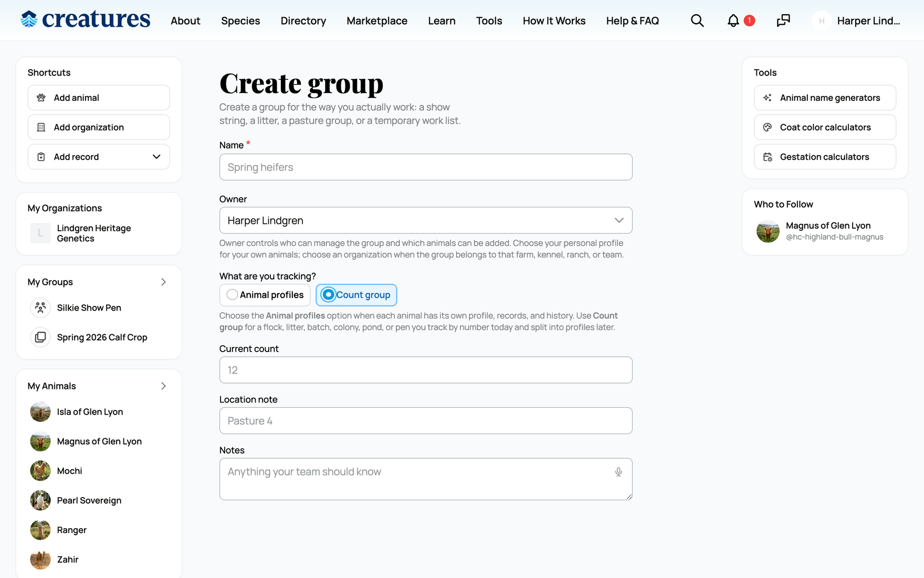Image resolution: width=924 pixels, height=578 pixels.
Task: Click Zahir's avatar photo
Action: (x=40, y=559)
